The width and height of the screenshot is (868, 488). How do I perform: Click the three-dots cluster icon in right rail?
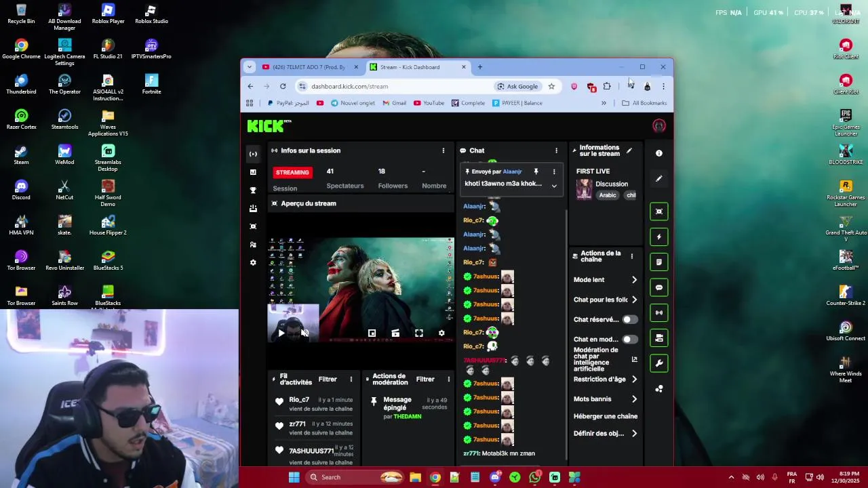658,389
